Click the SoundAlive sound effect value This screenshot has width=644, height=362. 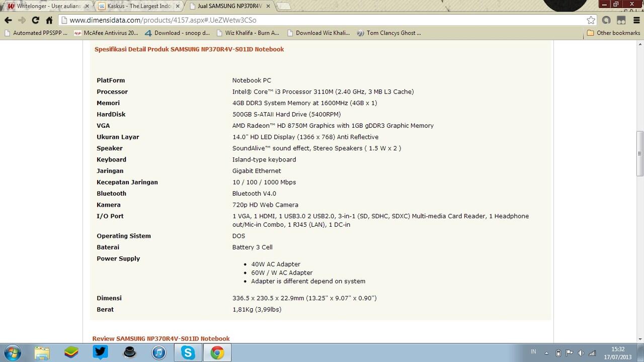click(316, 148)
